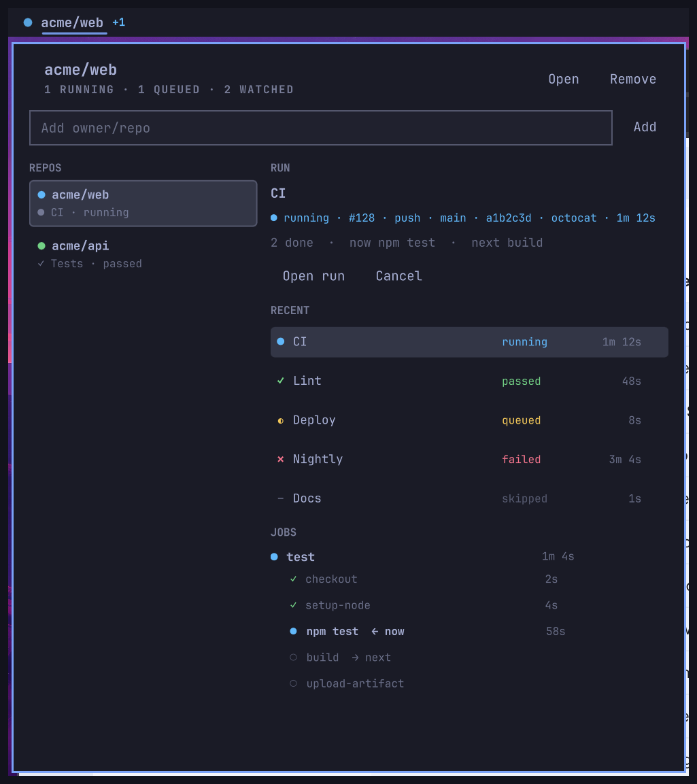Click the octocat author name

pos(573,218)
